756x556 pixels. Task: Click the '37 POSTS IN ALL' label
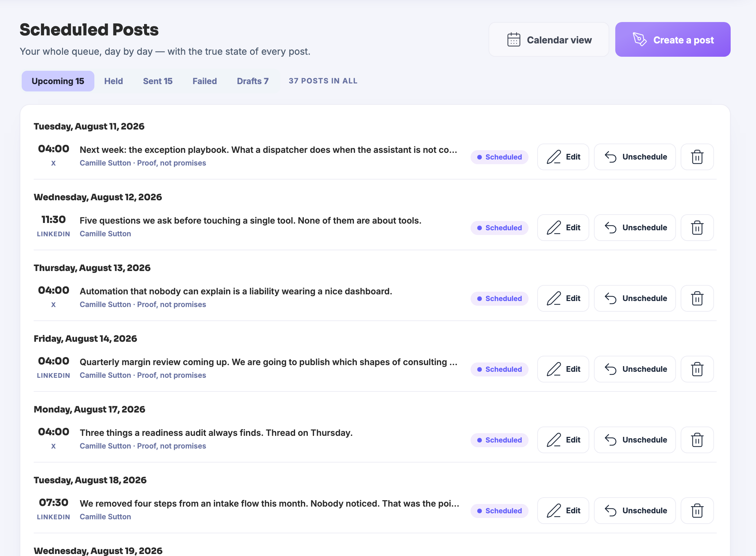point(323,81)
